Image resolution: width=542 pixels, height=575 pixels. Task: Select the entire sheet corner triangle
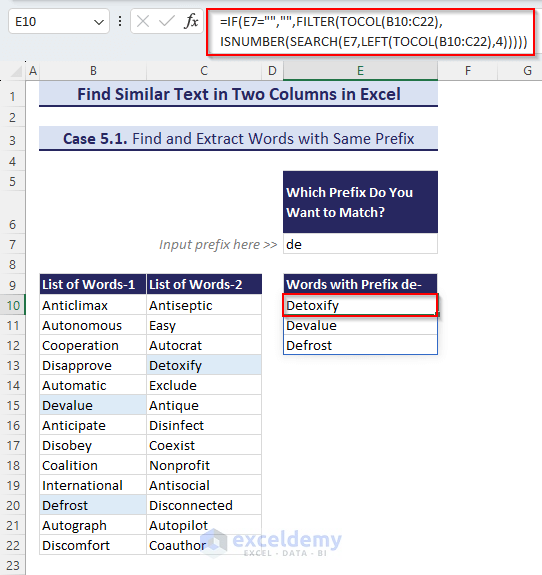[x=16, y=71]
